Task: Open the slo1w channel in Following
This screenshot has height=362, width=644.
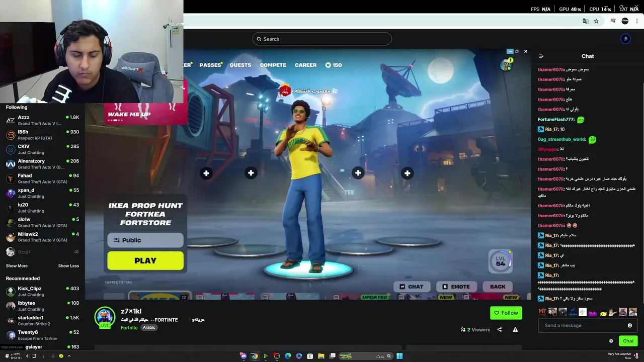Action: coord(42,222)
